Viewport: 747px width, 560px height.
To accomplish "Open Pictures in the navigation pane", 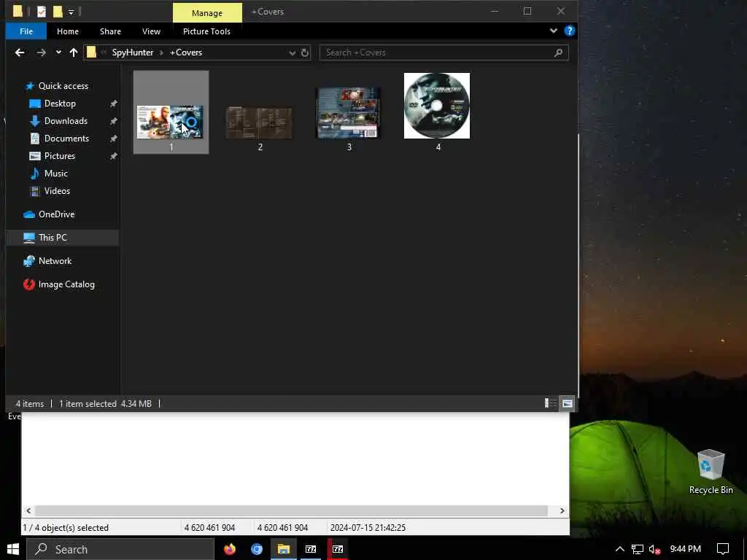I will coord(60,156).
